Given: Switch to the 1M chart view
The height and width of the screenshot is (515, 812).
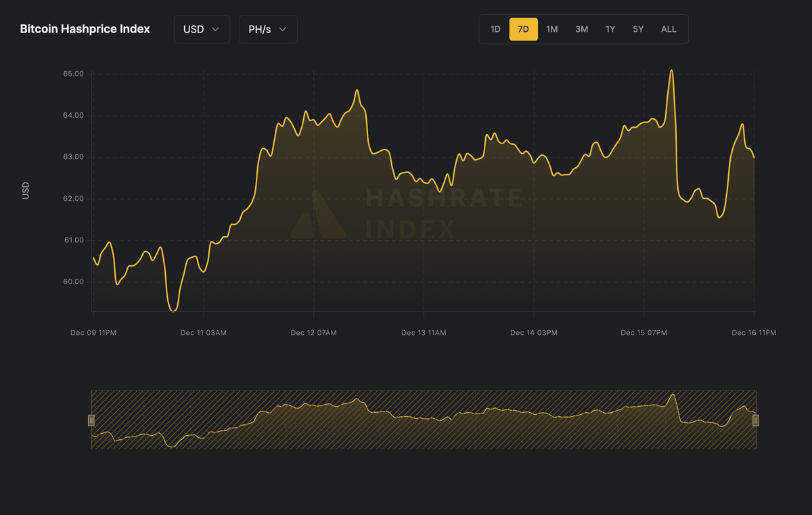Looking at the screenshot, I should click(x=551, y=29).
